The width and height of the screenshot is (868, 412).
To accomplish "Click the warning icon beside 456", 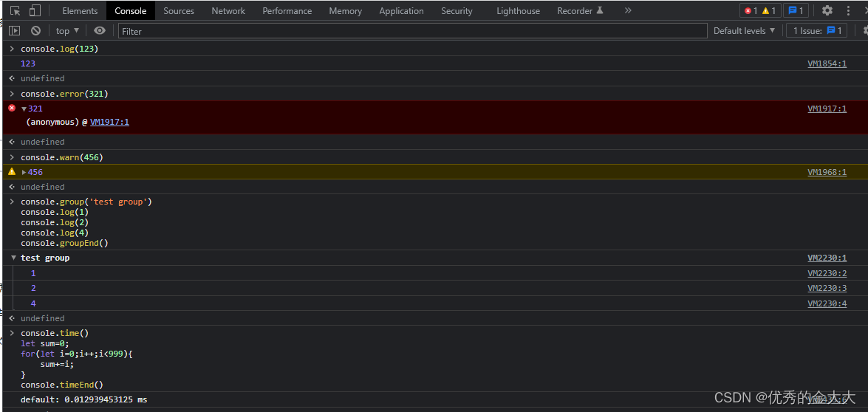I will coord(12,171).
